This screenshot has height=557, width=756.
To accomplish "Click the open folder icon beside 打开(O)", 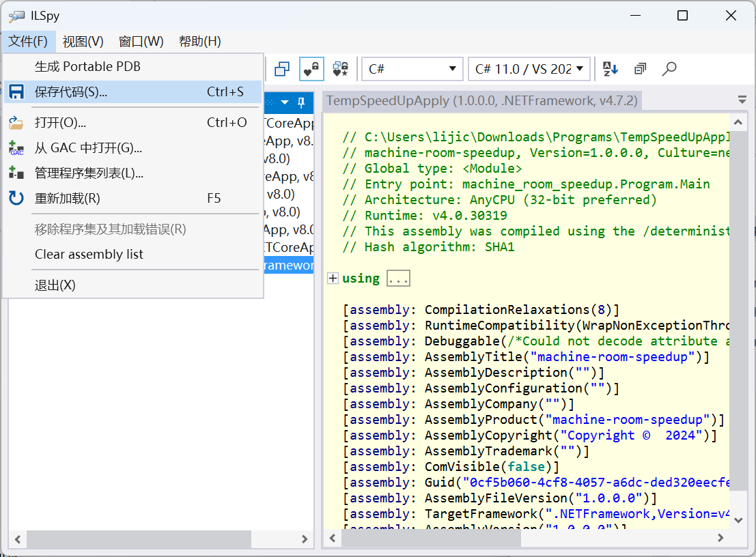I will click(x=16, y=123).
